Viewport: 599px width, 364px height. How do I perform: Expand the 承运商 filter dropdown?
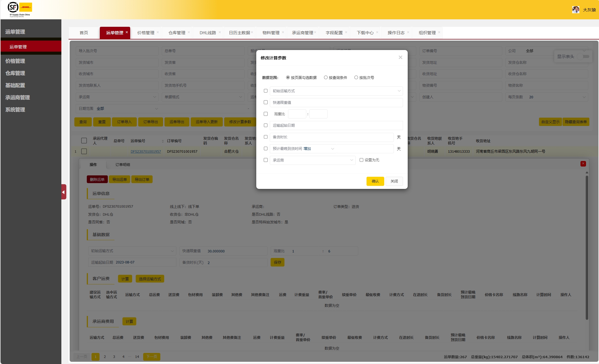[117, 97]
